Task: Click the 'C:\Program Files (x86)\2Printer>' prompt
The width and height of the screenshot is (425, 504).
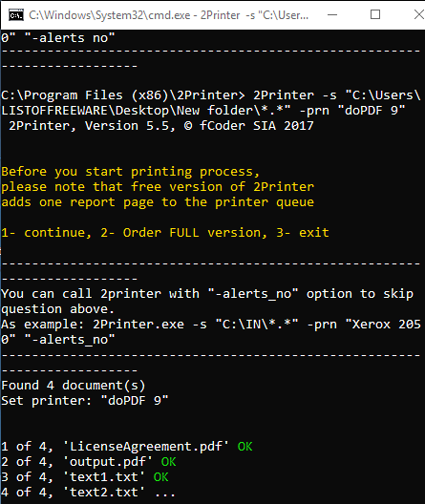Action: 123,95
